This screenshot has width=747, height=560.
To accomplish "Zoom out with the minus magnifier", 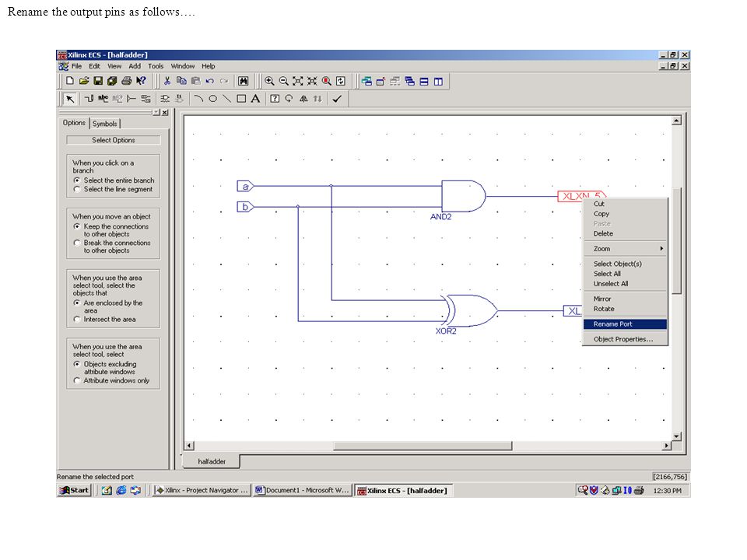I will (x=283, y=81).
